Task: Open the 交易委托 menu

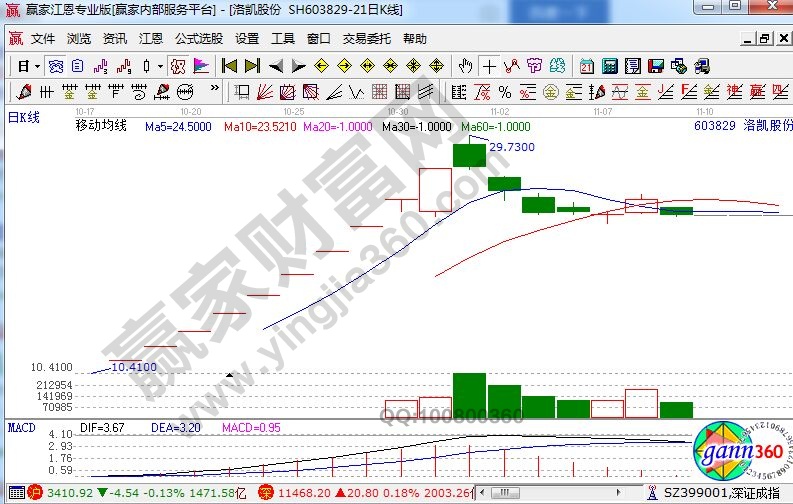Action: pos(367,39)
